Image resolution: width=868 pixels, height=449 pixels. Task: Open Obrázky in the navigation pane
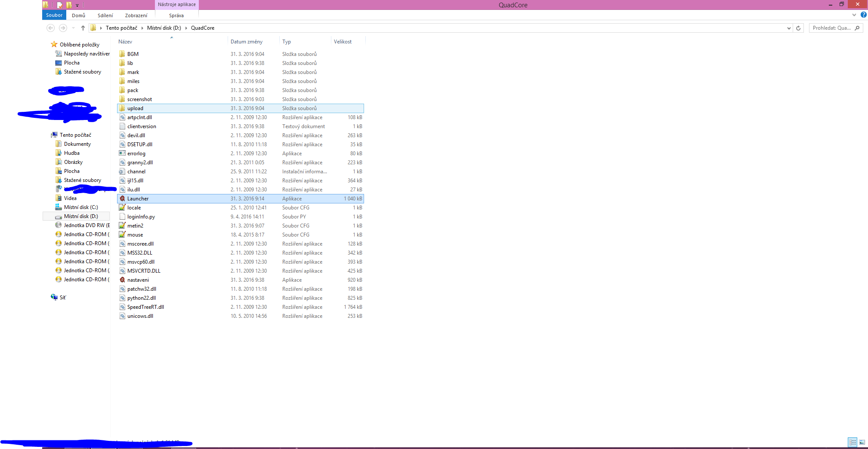(73, 162)
